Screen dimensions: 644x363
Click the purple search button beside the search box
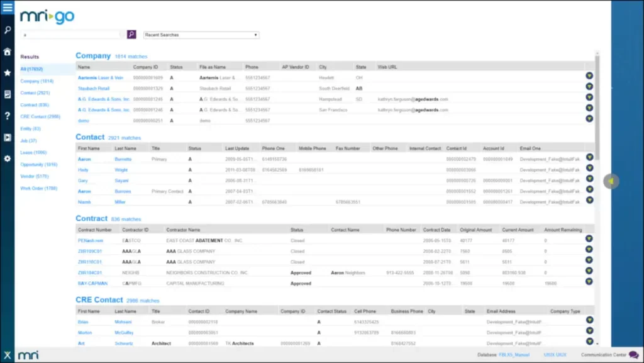pyautogui.click(x=131, y=35)
